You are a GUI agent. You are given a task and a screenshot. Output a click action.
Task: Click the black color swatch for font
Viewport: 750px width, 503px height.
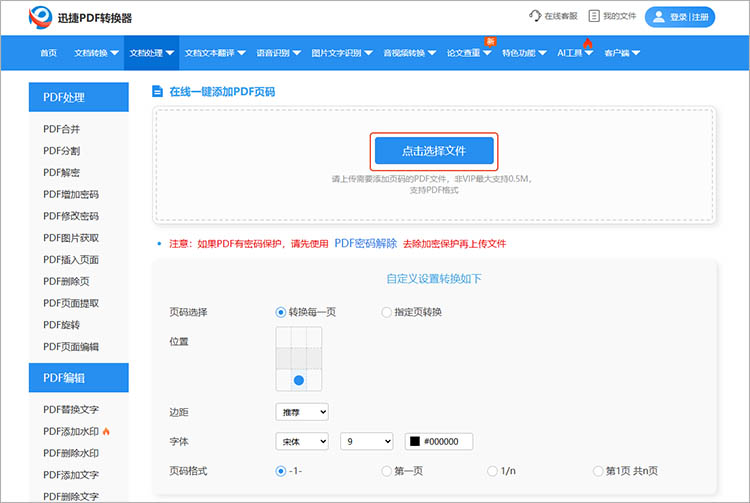[415, 441]
